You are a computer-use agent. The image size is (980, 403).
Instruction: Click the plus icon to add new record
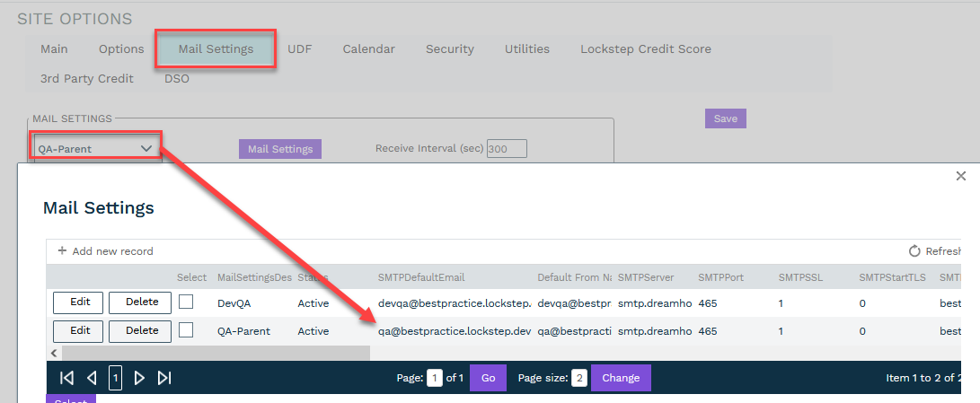click(x=62, y=251)
